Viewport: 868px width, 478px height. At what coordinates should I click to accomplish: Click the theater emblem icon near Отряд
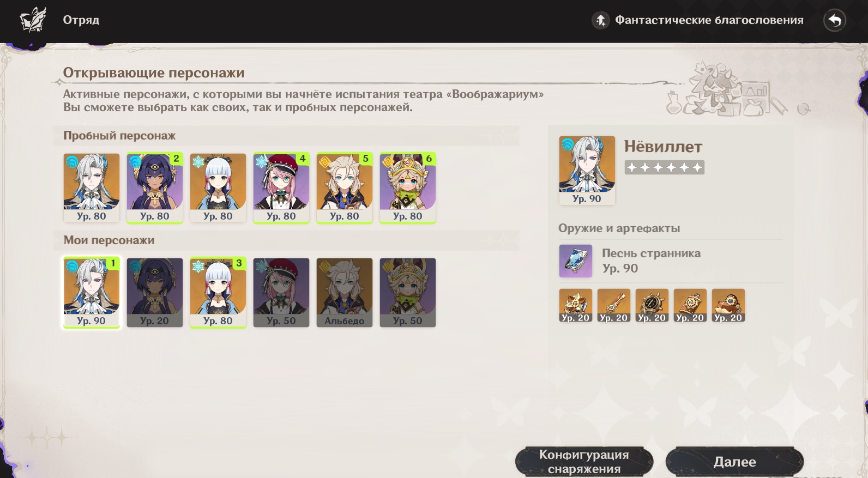(32, 21)
